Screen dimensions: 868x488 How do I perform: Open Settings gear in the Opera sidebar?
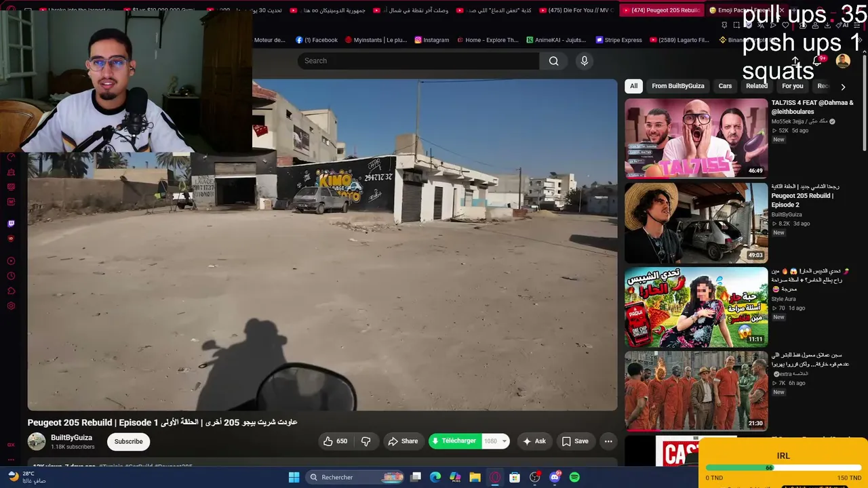tap(11, 306)
